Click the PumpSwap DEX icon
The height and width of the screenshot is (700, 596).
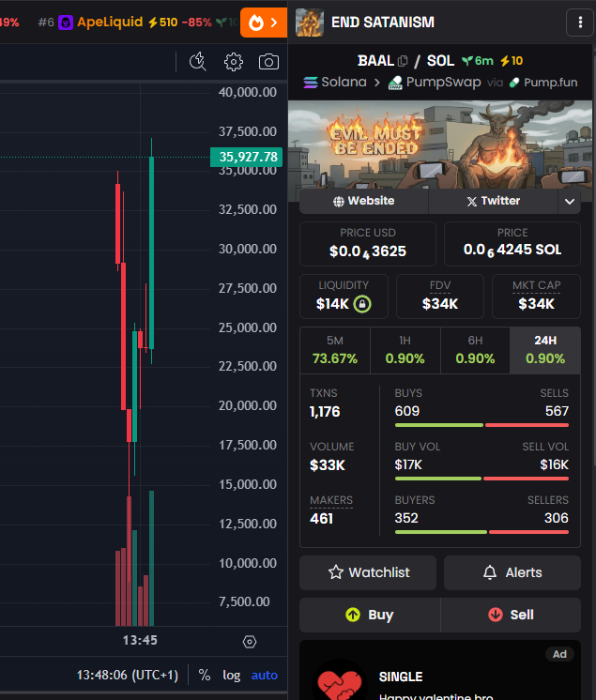[x=395, y=83]
